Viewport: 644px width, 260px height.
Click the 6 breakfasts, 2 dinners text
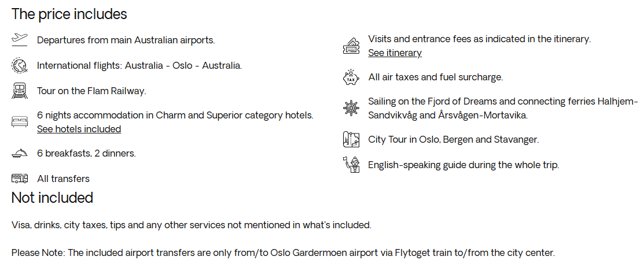click(x=86, y=153)
